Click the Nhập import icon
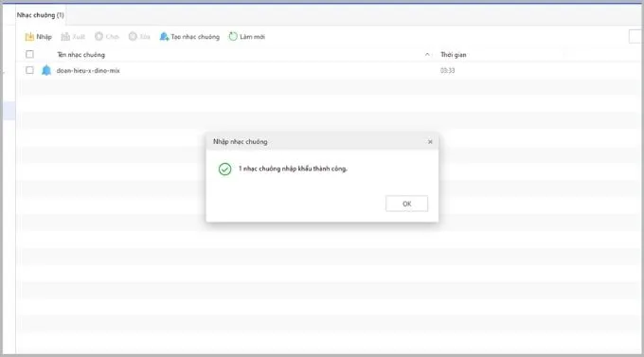Viewport: 644px width, 357px height. (x=29, y=37)
